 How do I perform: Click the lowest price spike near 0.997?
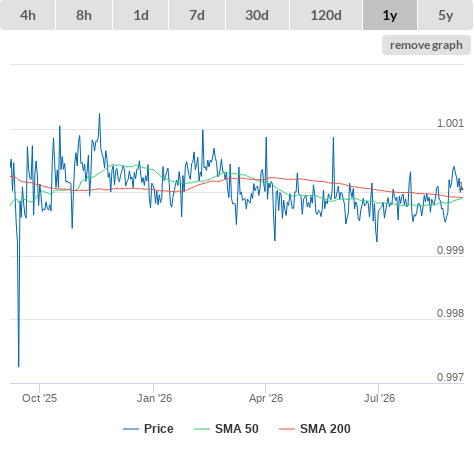click(x=19, y=366)
